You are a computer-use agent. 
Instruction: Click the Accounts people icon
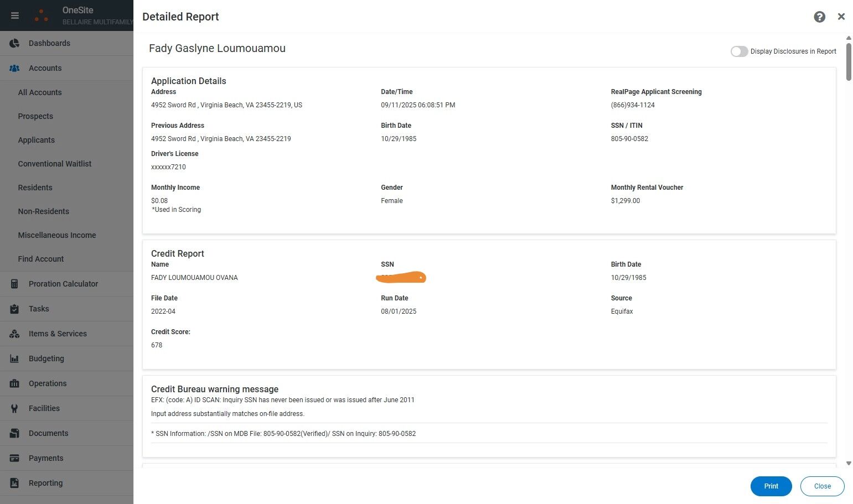[15, 68]
